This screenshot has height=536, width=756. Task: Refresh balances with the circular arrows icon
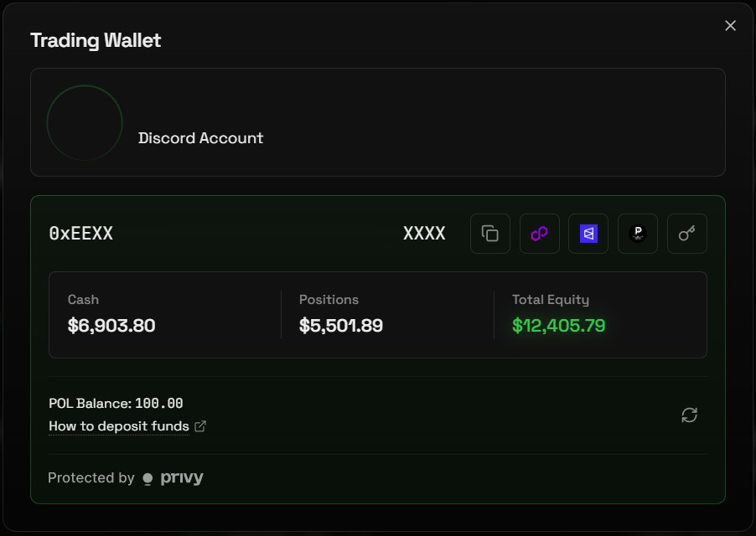coord(689,415)
